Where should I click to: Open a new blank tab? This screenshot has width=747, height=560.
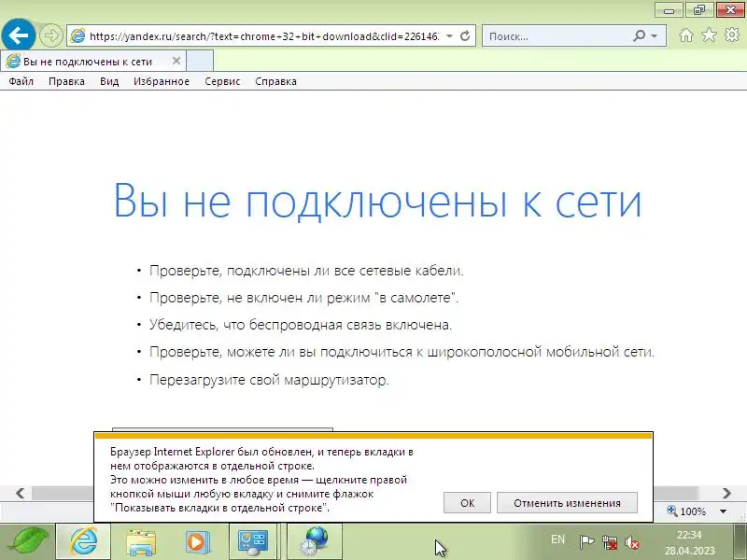click(x=200, y=61)
